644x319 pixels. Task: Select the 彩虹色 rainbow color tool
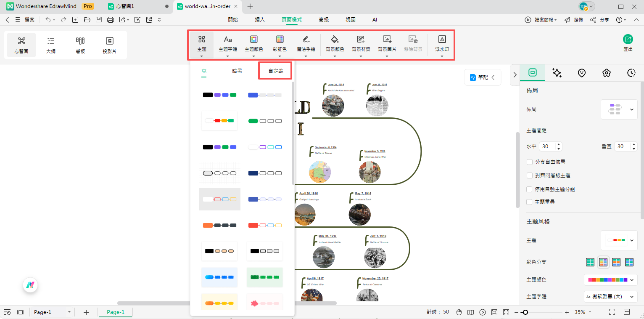pos(280,44)
